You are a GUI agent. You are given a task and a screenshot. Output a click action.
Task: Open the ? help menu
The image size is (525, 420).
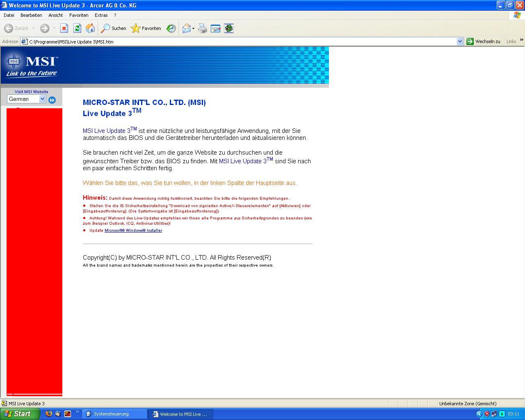click(115, 15)
